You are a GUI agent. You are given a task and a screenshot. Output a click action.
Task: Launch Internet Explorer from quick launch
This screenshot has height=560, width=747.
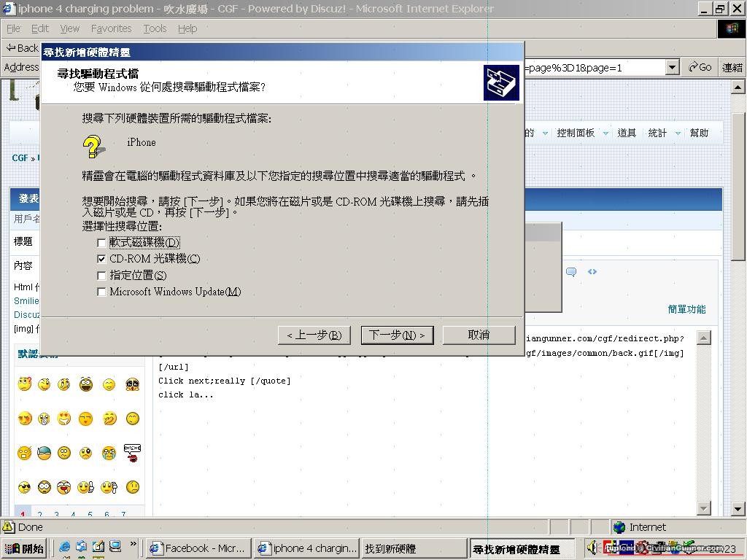point(65,547)
